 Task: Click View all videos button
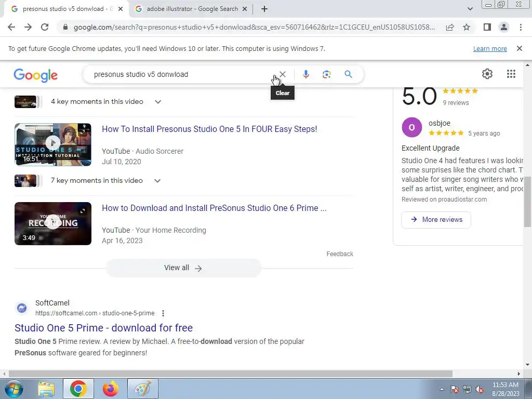pyautogui.click(x=183, y=268)
